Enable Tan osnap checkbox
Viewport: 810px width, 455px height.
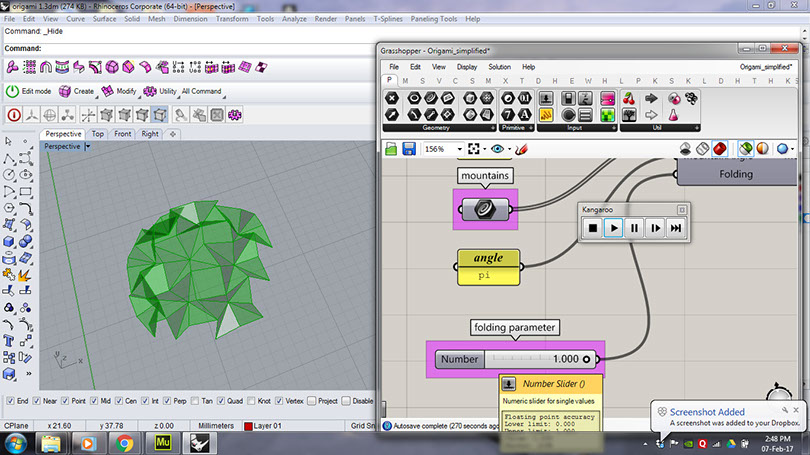pos(195,401)
